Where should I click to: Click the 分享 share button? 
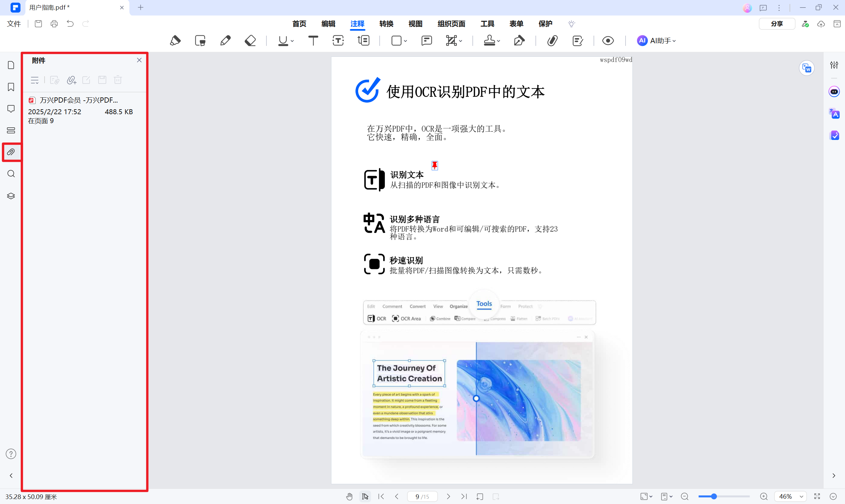coord(777,24)
